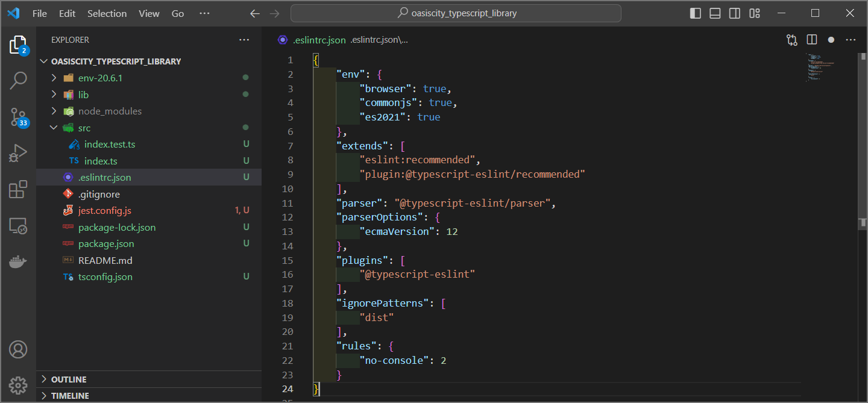Go forward with the right arrow
This screenshot has height=403, width=868.
click(x=274, y=13)
